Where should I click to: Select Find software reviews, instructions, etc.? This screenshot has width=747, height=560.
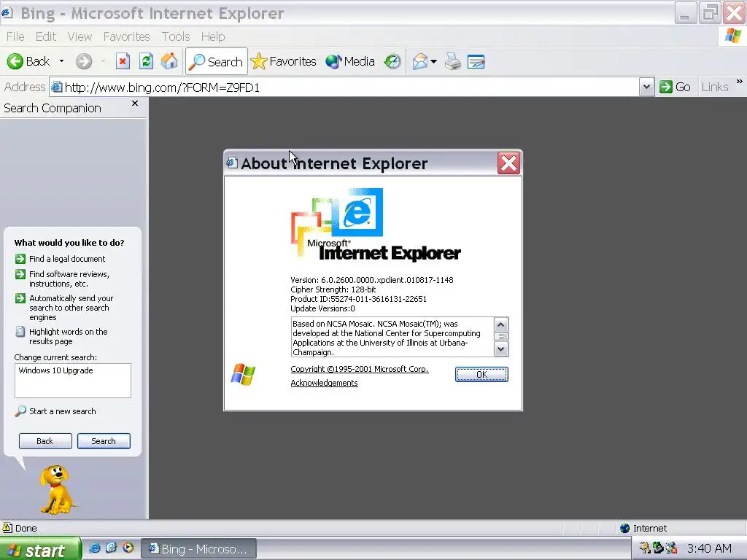tap(69, 279)
